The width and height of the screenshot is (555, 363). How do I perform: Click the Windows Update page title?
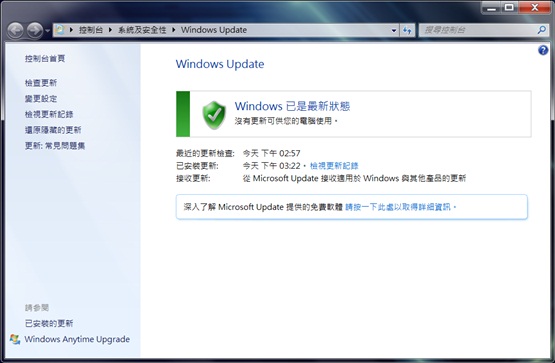(220, 64)
